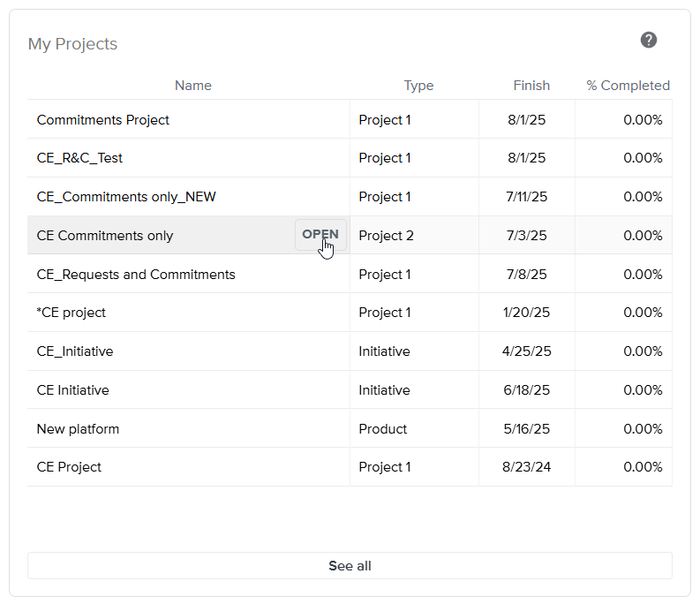Select the *CE project row

(x=72, y=313)
